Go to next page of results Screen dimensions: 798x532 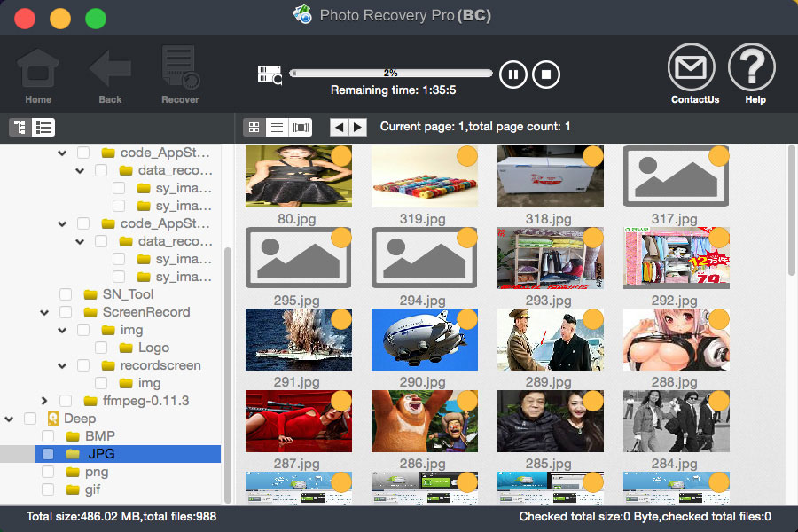pyautogui.click(x=358, y=128)
